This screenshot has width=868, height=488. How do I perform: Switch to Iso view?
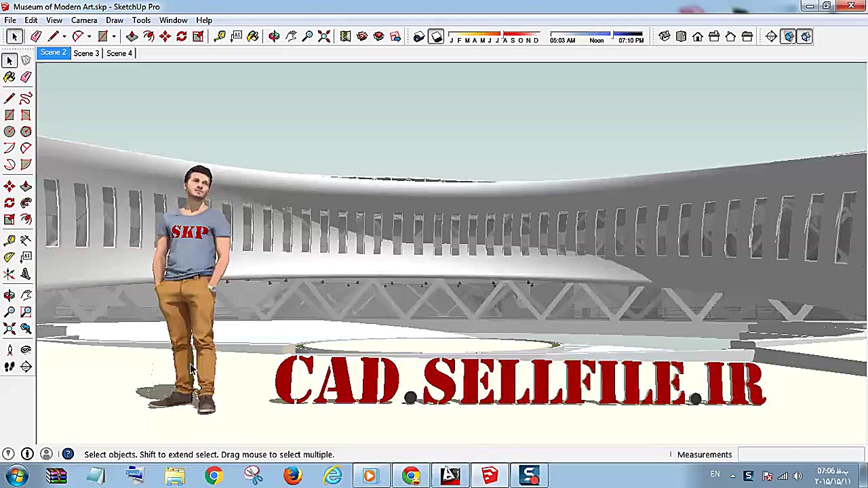(x=665, y=37)
